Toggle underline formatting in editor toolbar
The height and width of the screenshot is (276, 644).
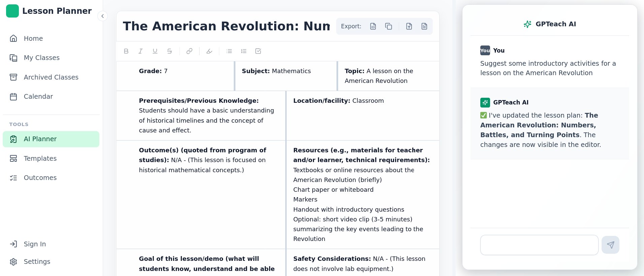point(155,51)
